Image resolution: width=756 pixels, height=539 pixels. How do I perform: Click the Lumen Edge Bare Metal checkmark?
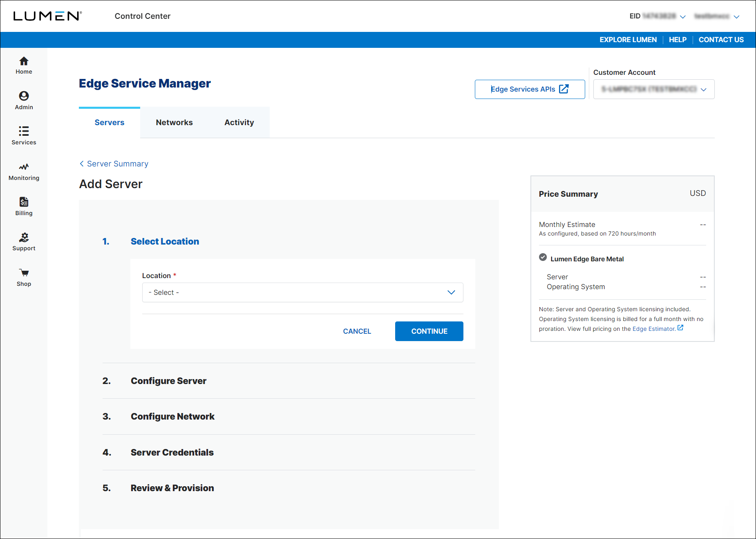point(543,257)
